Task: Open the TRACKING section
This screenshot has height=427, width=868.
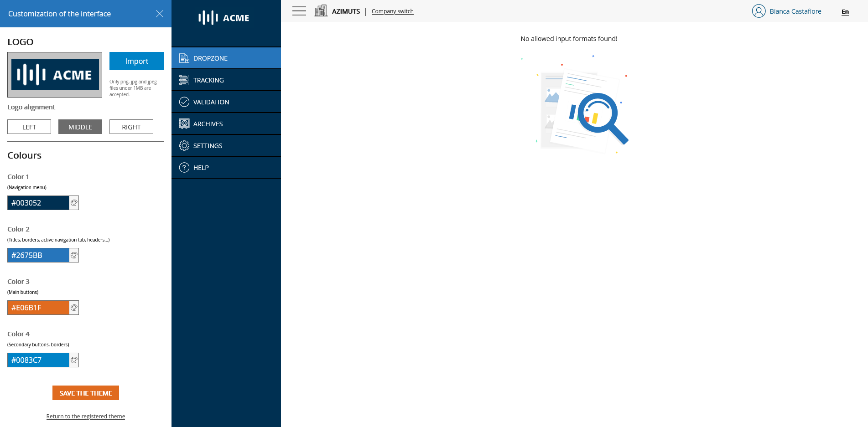Action: tap(208, 80)
